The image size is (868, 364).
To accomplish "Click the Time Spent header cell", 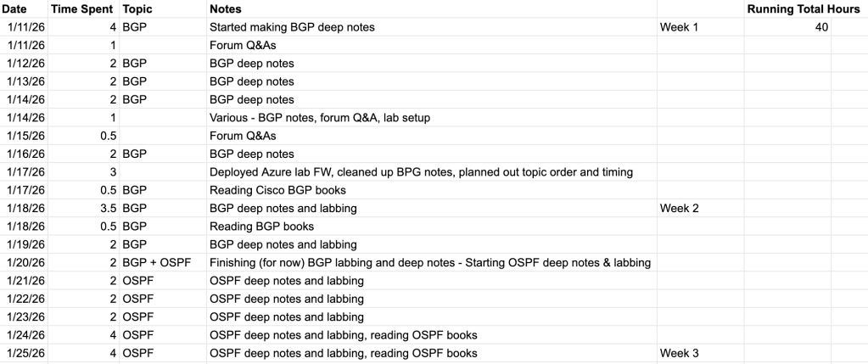I will coord(87,8).
